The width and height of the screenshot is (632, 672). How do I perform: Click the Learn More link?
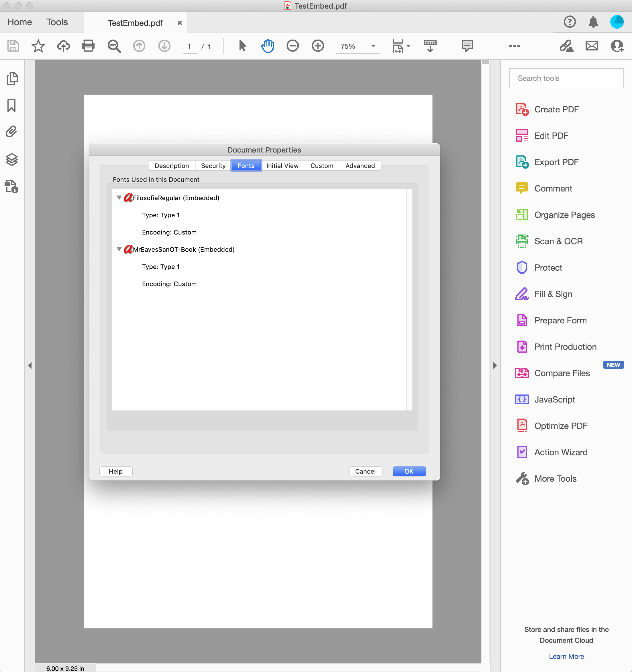pyautogui.click(x=566, y=656)
